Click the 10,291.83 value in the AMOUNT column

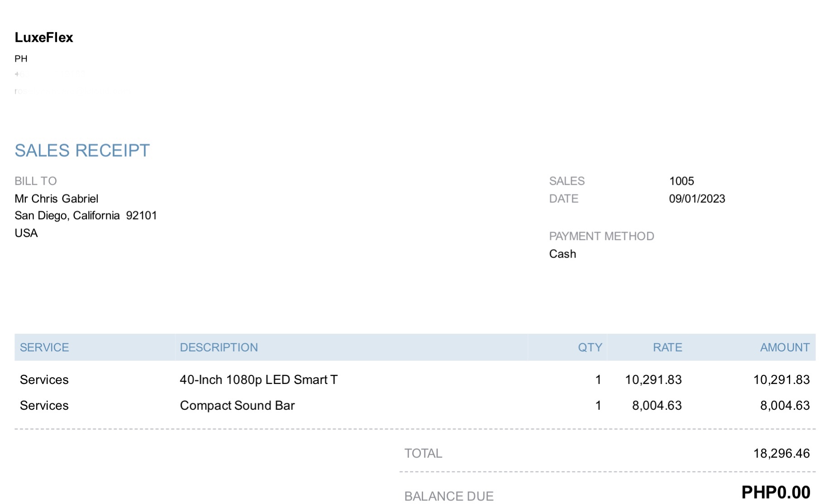(x=781, y=379)
